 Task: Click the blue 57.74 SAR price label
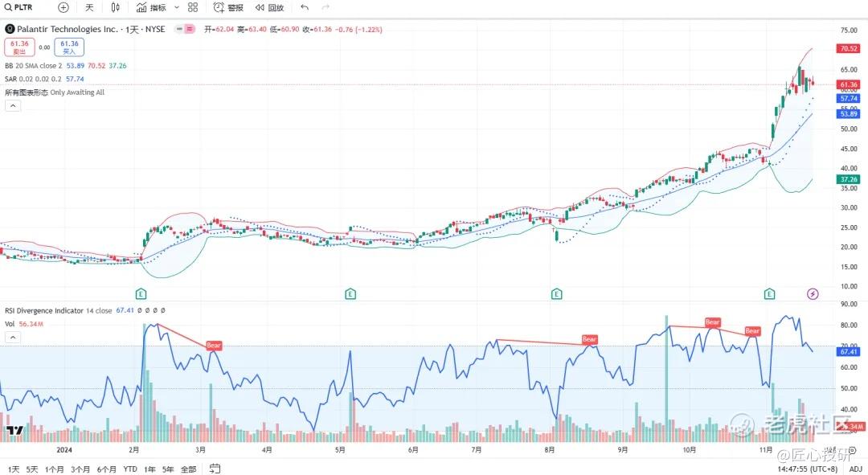[x=848, y=99]
